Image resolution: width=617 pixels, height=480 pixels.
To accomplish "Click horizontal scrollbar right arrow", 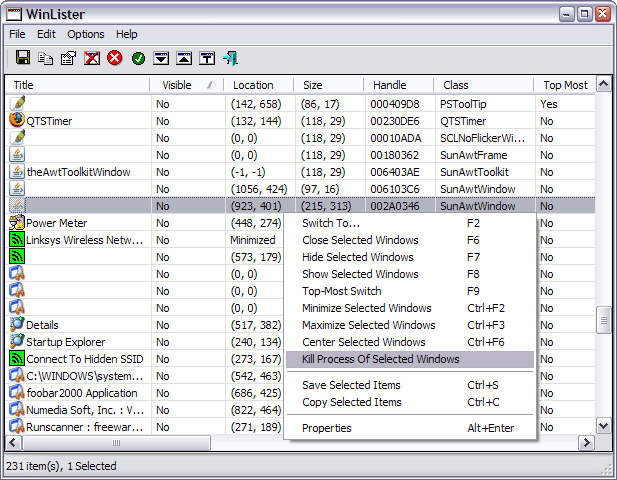I will (586, 443).
